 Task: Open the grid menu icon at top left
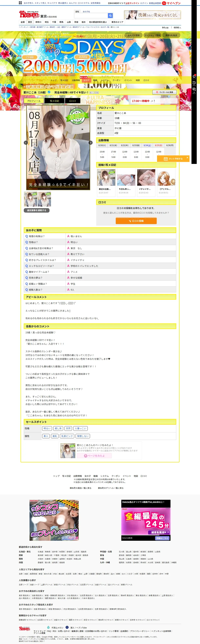20,3
